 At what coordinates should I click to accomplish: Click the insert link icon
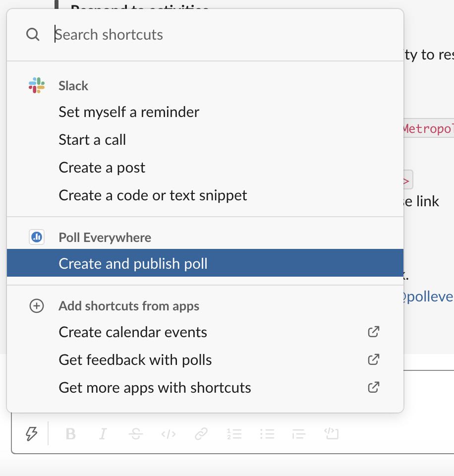pos(201,434)
